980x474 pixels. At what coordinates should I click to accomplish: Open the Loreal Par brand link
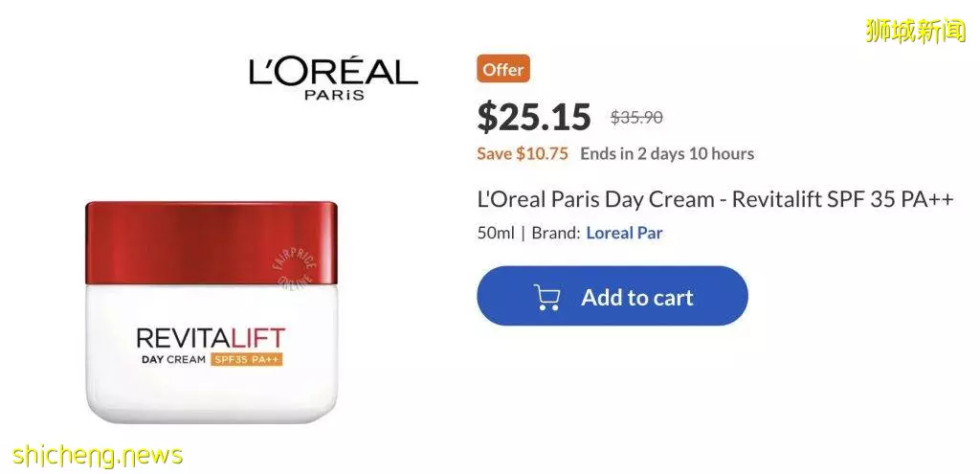[x=624, y=233]
